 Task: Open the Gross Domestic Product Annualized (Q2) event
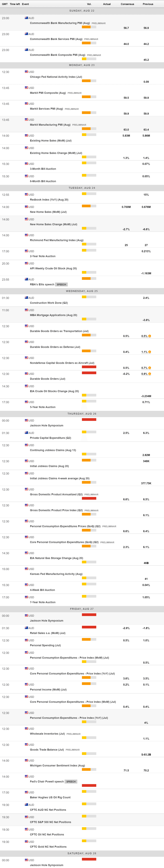point(56,494)
